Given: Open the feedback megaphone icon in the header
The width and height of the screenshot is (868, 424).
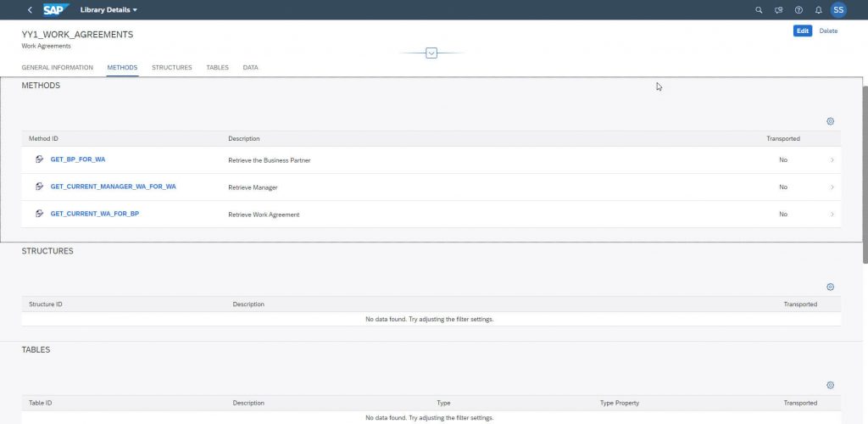Looking at the screenshot, I should tap(779, 10).
